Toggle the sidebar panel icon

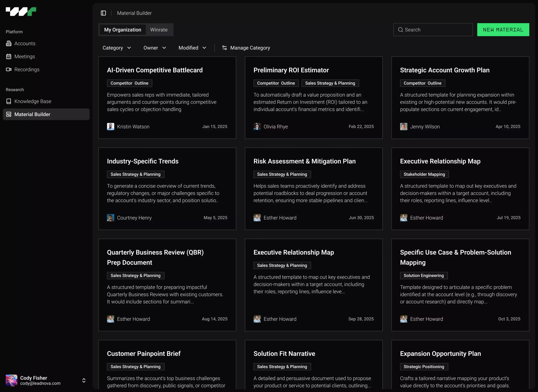(x=103, y=13)
